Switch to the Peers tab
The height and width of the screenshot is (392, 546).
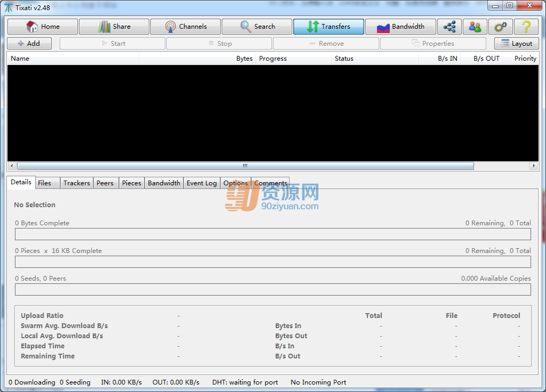coord(105,183)
